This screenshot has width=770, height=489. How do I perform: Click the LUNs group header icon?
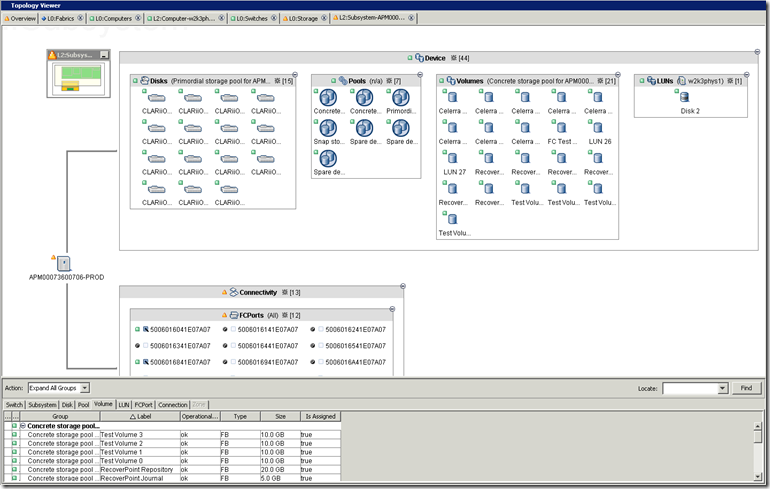pyautogui.click(x=651, y=81)
